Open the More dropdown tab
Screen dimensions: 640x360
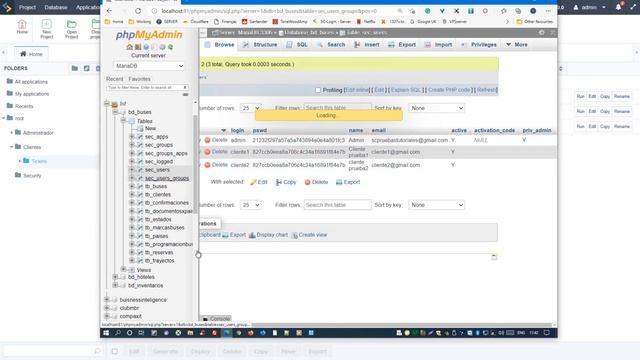pos(517,44)
